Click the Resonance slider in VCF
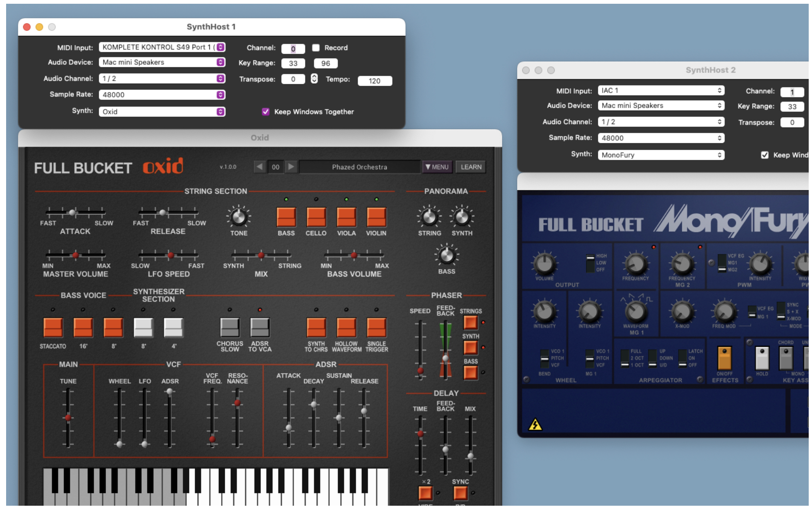The width and height of the screenshot is (812, 509). pyautogui.click(x=238, y=418)
